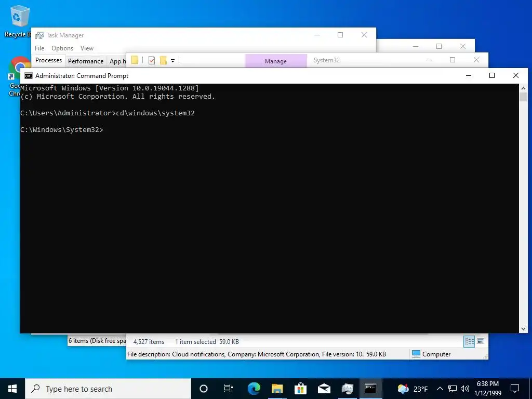
Task: Click the Computer icon in Explorer status bar
Action: [x=416, y=354]
